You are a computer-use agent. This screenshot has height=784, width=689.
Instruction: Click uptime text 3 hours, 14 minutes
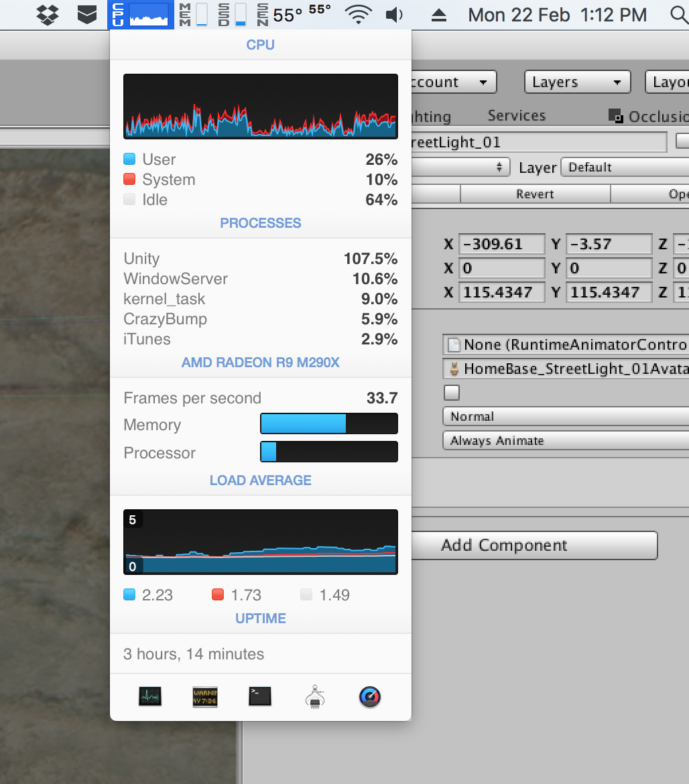coord(194,654)
